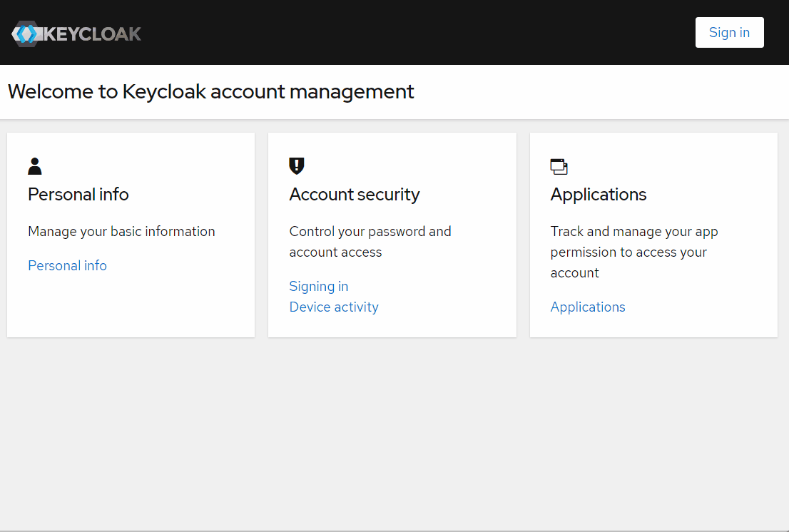Click the Applications card description text
Screen dimensions: 789x532
coord(633,252)
